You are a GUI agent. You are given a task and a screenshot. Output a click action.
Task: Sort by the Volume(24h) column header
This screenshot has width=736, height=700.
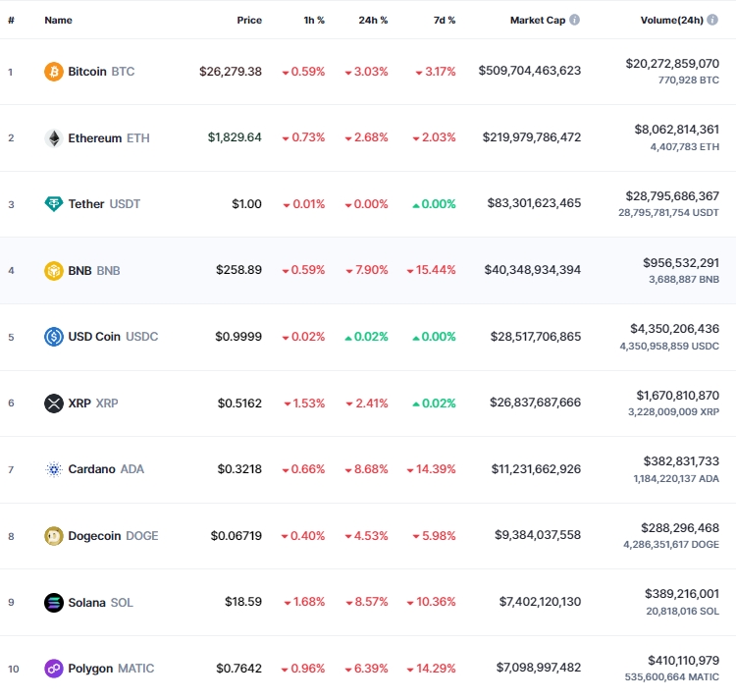pos(671,21)
